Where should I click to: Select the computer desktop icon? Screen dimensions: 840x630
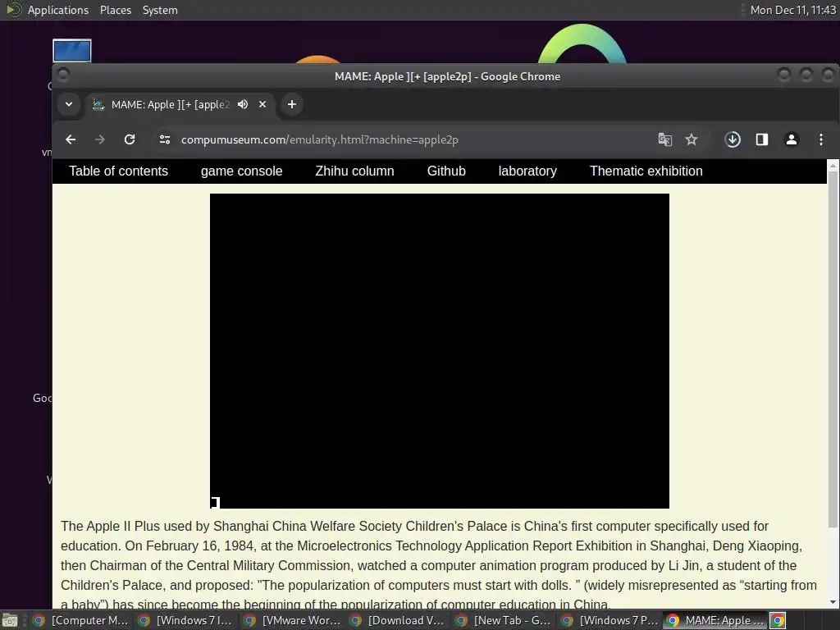click(x=72, y=51)
